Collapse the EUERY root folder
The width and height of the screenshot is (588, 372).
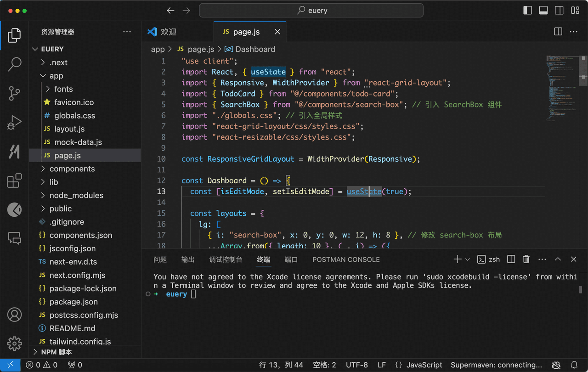click(85, 49)
